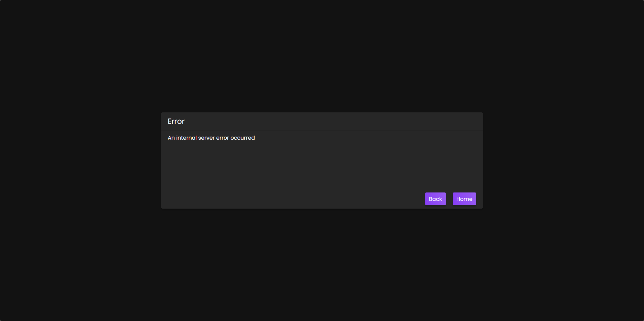Click the internal server error message
The width and height of the screenshot is (644, 321).
[x=211, y=138]
